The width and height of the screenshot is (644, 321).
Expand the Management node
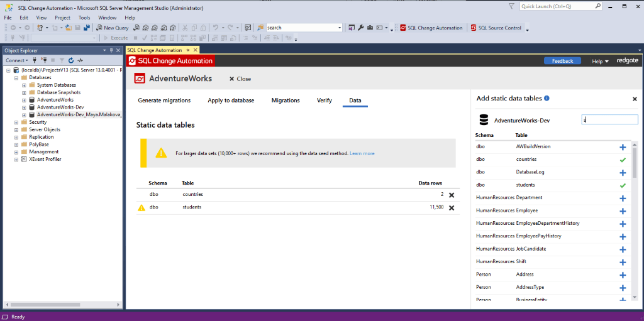pyautogui.click(x=16, y=151)
